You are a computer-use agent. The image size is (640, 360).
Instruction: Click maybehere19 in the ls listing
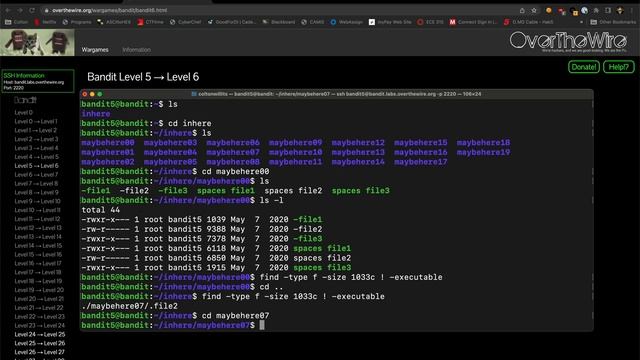(x=483, y=152)
